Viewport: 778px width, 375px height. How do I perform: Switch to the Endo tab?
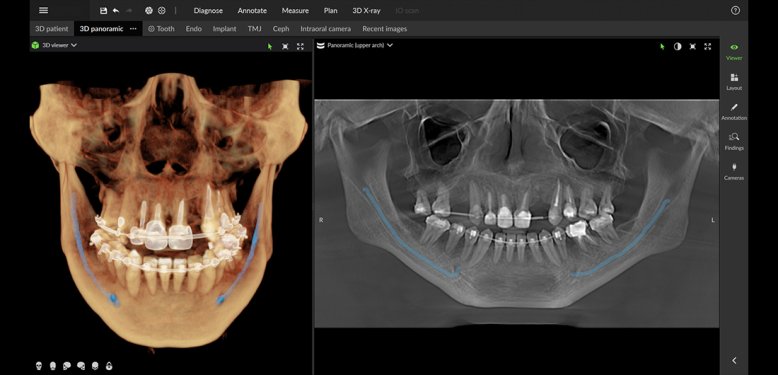[194, 29]
